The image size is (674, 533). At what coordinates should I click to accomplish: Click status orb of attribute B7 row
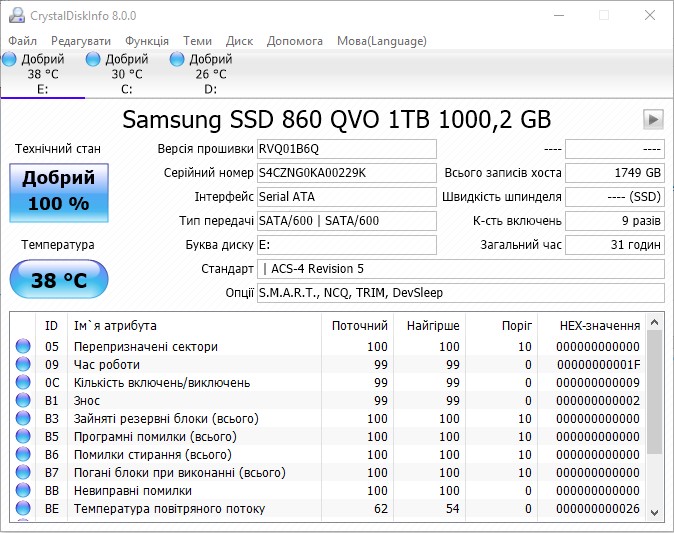(23, 472)
